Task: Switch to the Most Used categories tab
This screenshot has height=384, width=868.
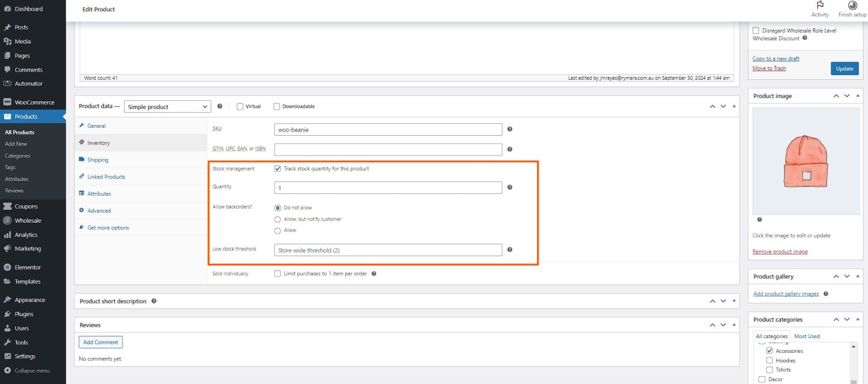Action: point(806,336)
